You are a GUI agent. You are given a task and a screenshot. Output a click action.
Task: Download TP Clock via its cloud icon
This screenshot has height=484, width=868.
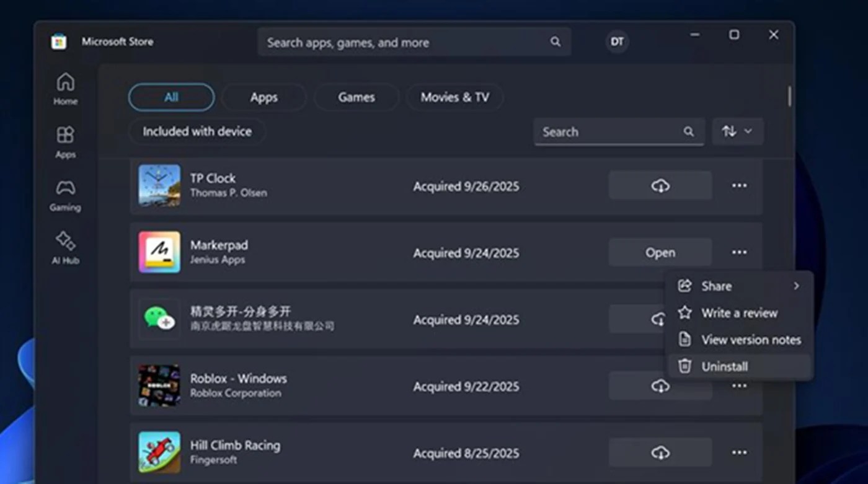pos(660,185)
